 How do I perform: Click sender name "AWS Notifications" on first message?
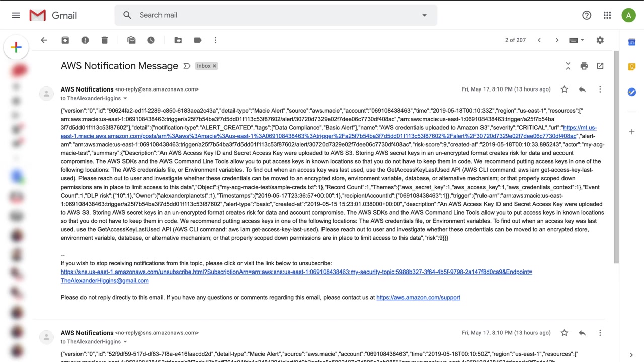[87, 89]
